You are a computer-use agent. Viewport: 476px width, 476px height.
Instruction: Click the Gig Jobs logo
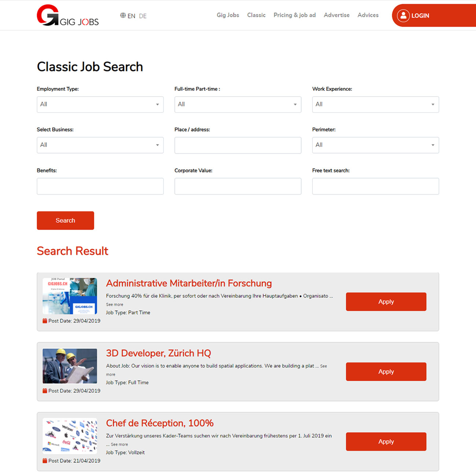(x=67, y=15)
